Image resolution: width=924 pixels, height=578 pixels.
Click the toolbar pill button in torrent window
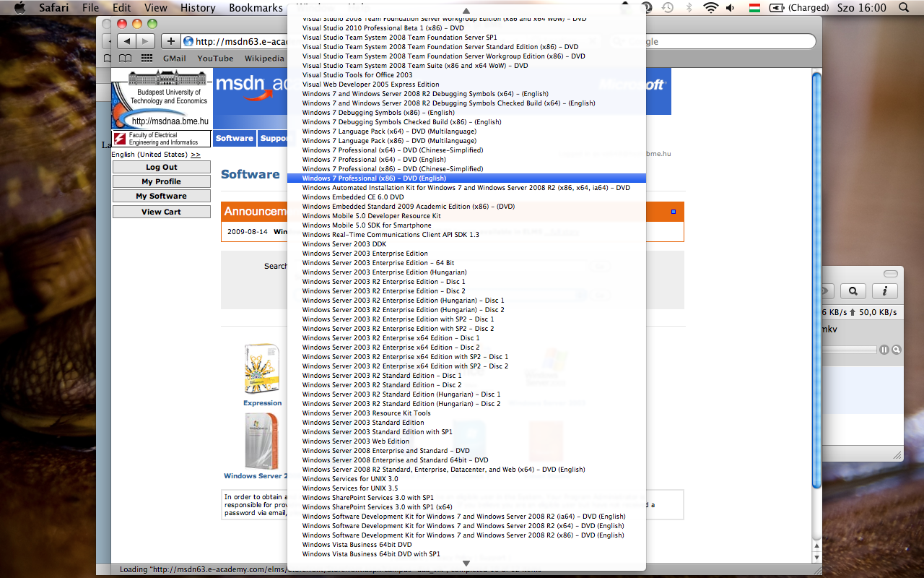point(891,273)
